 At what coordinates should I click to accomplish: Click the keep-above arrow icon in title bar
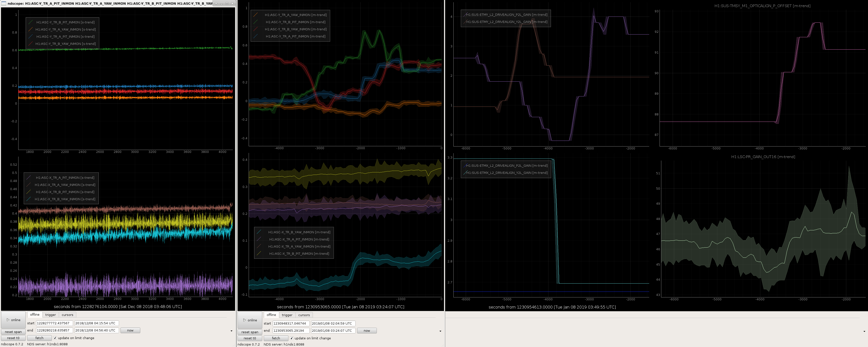216,3
